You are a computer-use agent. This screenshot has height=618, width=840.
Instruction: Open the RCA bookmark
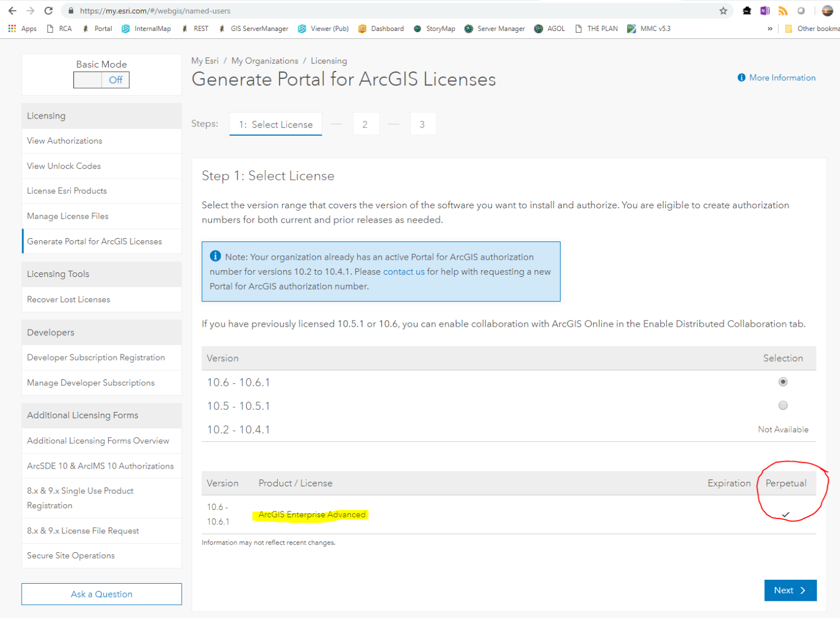[x=59, y=29]
